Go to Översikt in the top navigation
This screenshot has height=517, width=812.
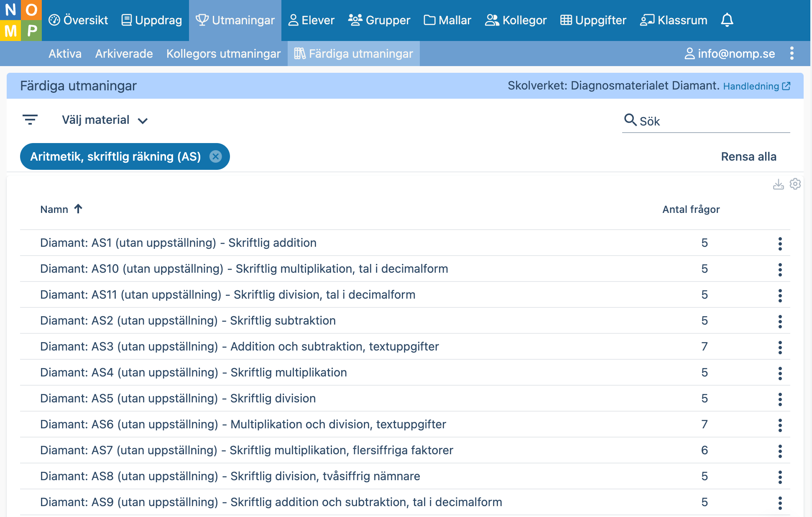[x=78, y=20]
